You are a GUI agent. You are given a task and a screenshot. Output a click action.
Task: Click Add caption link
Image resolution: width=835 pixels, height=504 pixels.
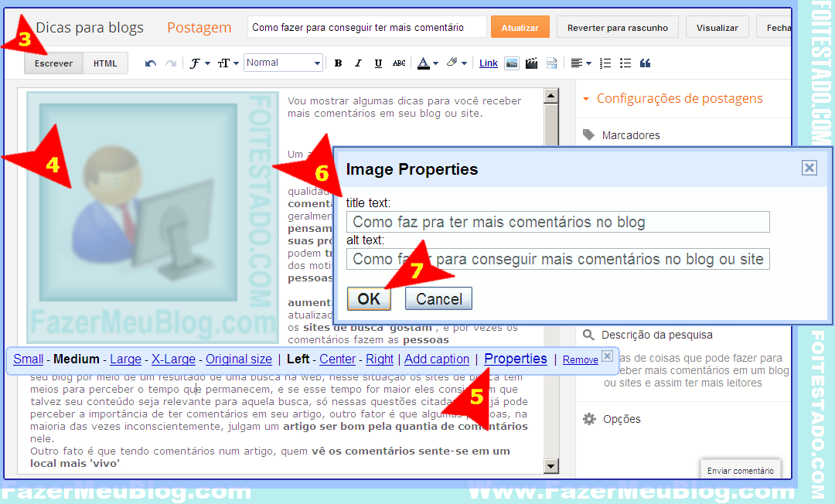[437, 359]
